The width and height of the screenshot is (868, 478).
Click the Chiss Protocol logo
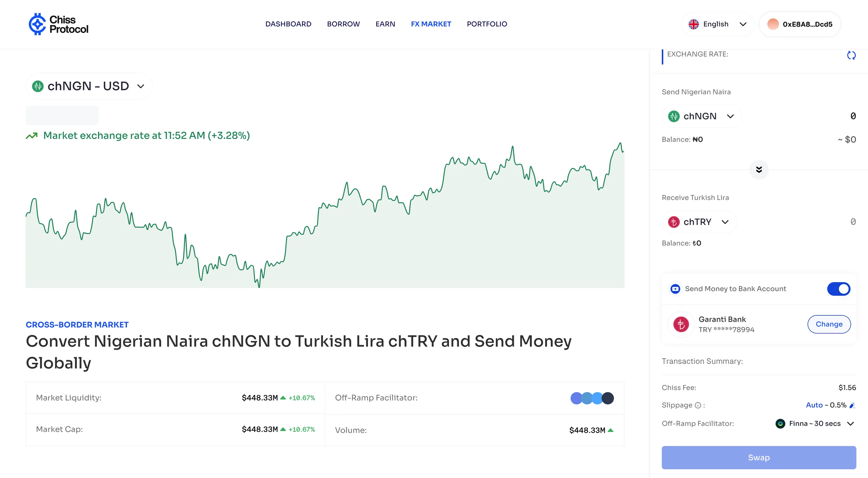tap(58, 24)
